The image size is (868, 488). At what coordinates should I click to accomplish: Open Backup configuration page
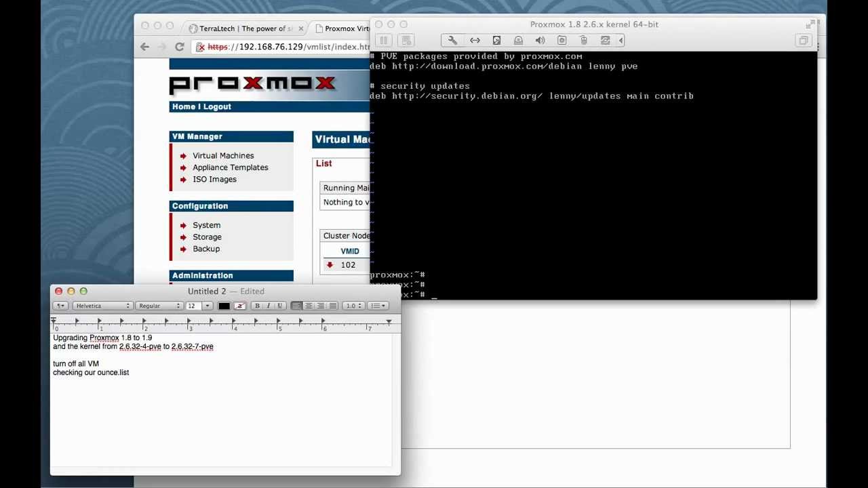point(206,249)
